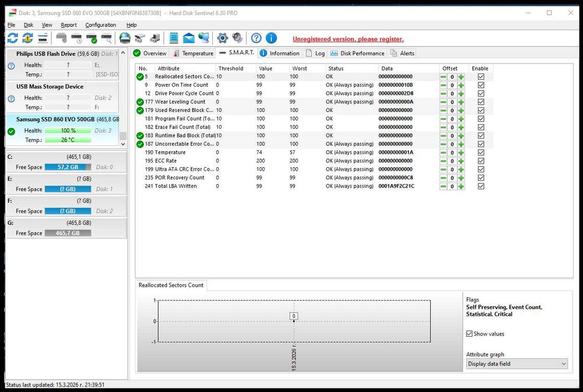The image size is (583, 392).
Task: Click the speaker sound icon in toolbar
Action: pos(237,38)
